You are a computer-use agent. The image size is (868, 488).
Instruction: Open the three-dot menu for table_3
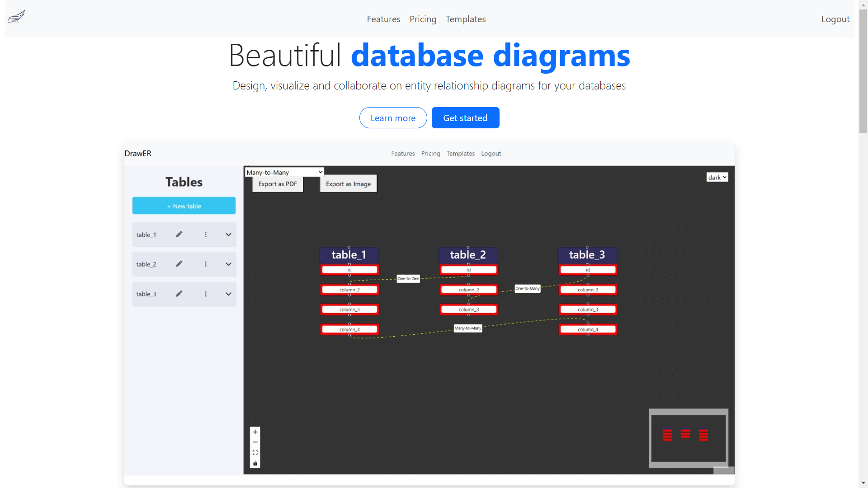pos(206,294)
